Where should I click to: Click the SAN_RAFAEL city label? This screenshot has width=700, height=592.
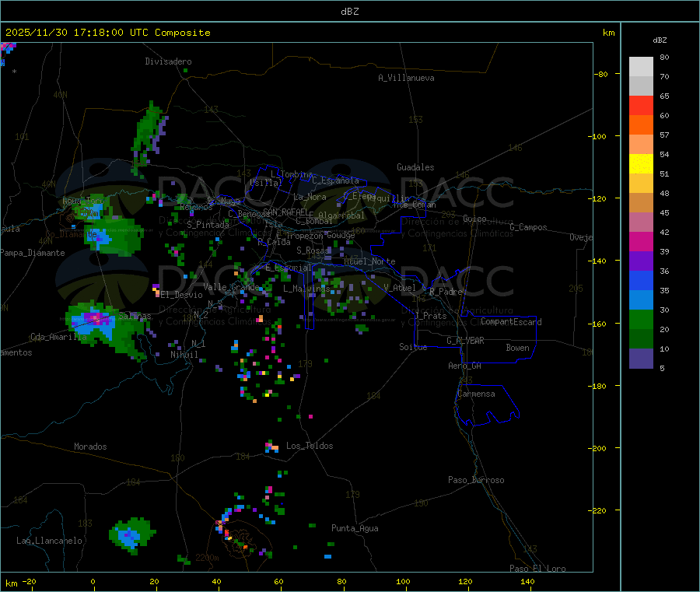[285, 212]
